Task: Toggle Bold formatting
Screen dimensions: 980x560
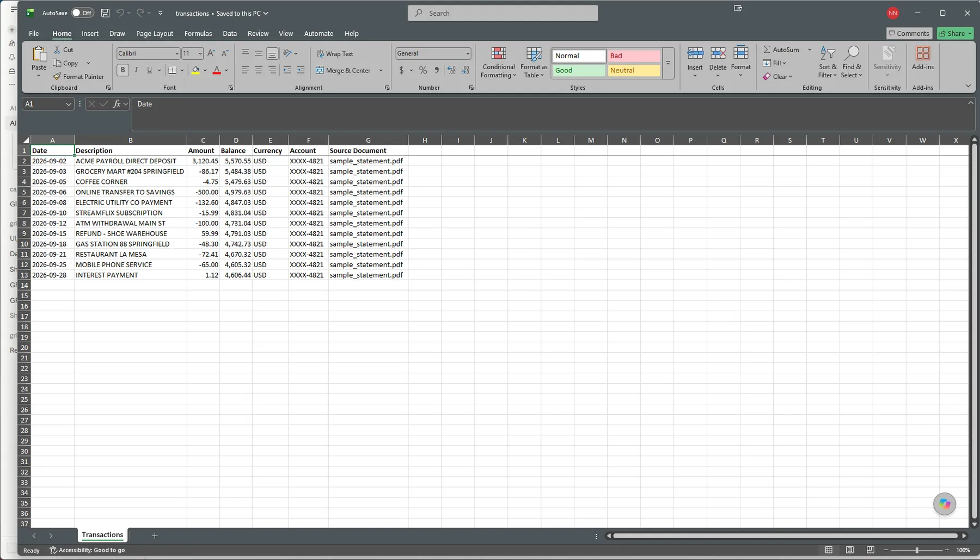Action: pyautogui.click(x=123, y=70)
